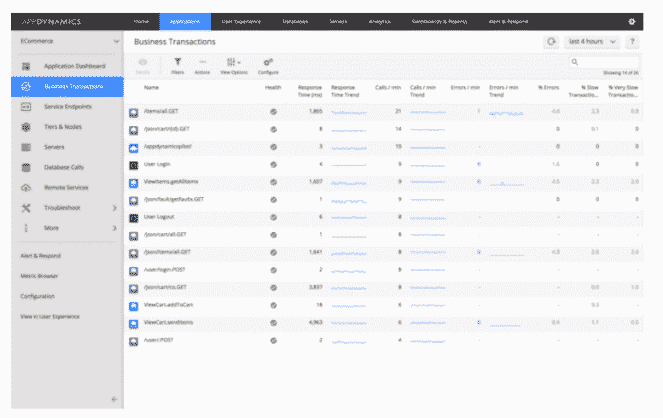The height and width of the screenshot is (418, 663).
Task: Sort by the % Errors column header
Action: (548, 87)
